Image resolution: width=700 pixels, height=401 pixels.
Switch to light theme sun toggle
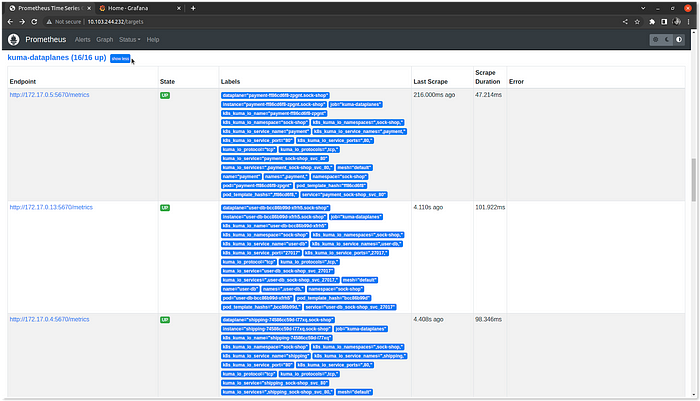657,39
